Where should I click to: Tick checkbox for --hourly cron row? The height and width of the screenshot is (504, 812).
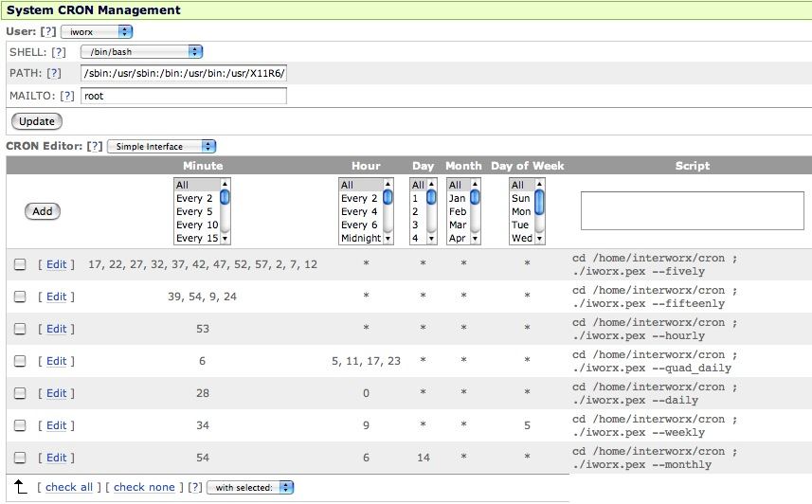pyautogui.click(x=20, y=329)
